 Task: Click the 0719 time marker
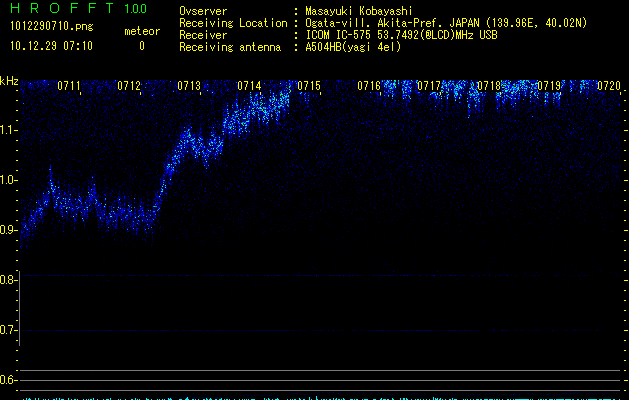point(549,86)
